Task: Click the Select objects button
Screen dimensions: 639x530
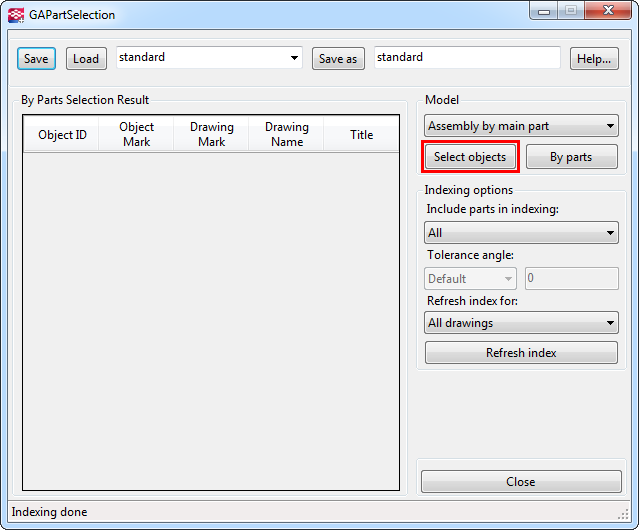Action: coord(470,157)
